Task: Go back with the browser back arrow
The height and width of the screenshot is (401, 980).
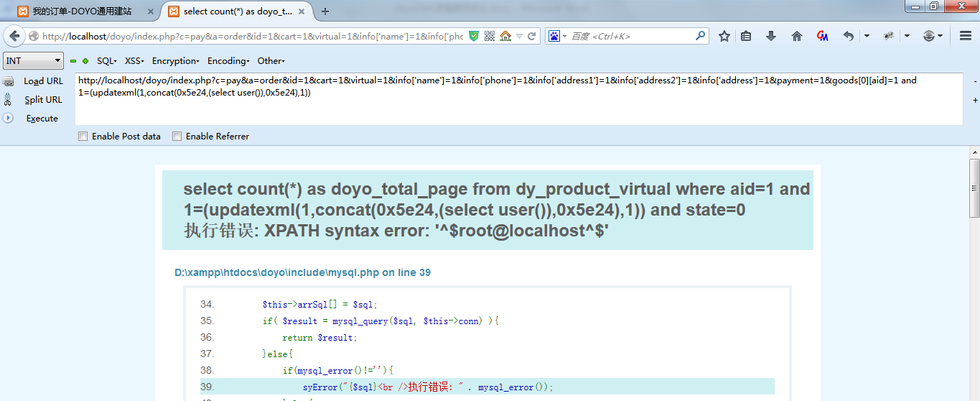Action: coord(16,36)
